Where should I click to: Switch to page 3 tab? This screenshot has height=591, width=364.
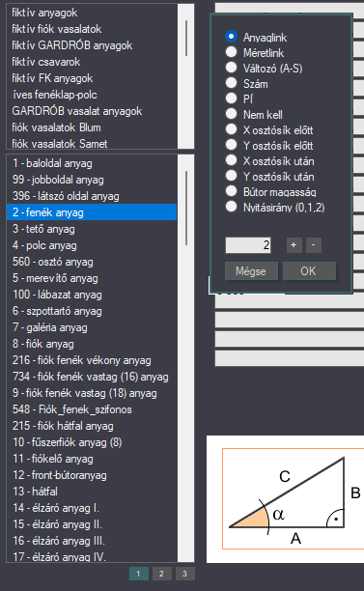point(185,574)
